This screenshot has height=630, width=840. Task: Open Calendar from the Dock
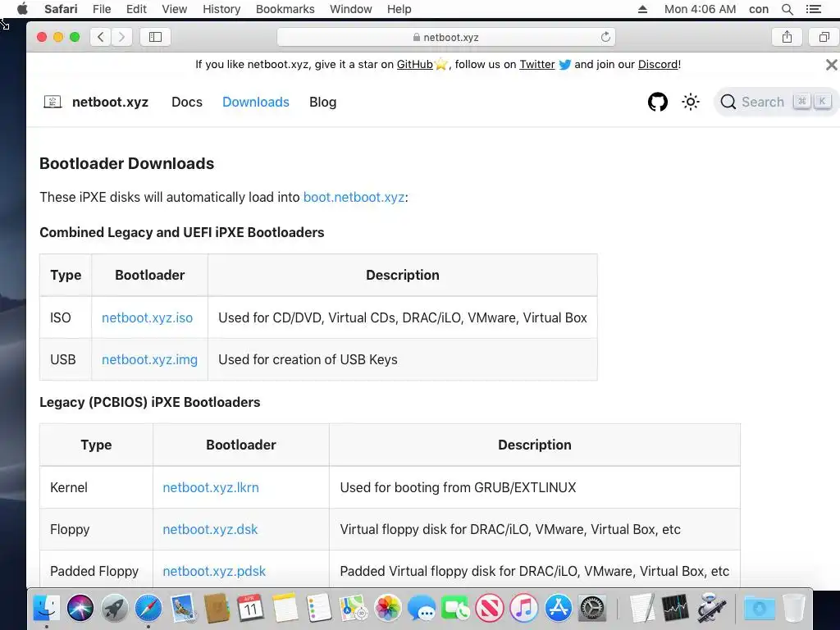[x=251, y=608]
